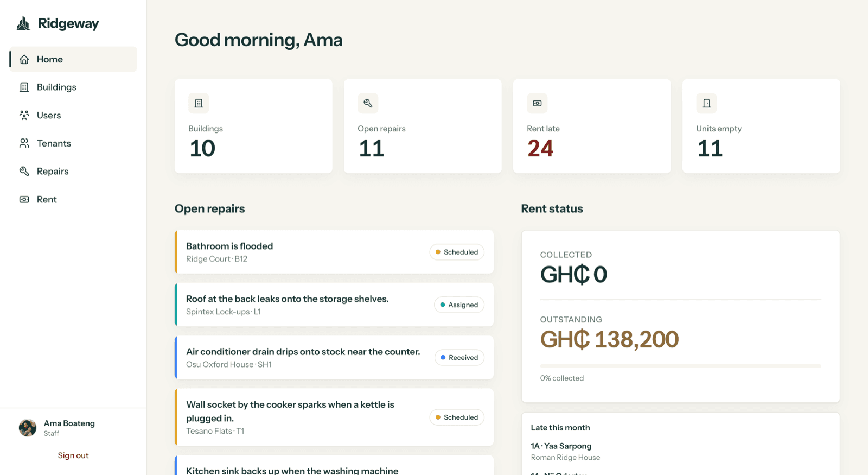Click the Ridgeway logo icon
The image size is (868, 475).
coord(23,23)
